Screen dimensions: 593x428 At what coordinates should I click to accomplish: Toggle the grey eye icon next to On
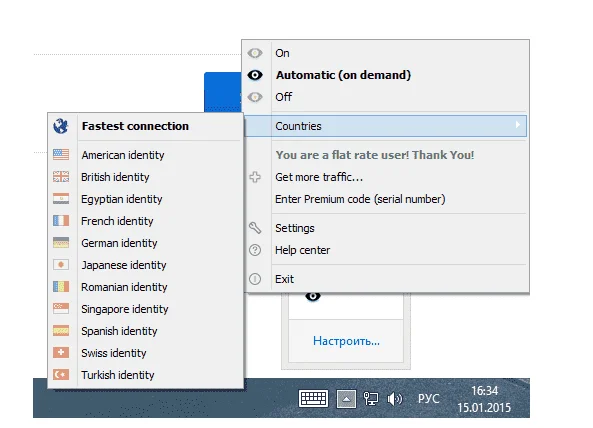coord(255,53)
